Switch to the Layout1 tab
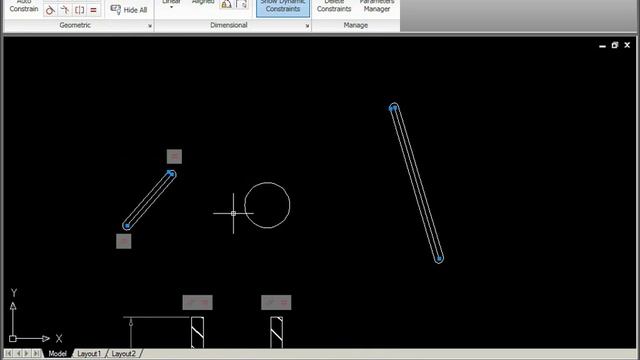The height and width of the screenshot is (360, 640). (89, 353)
